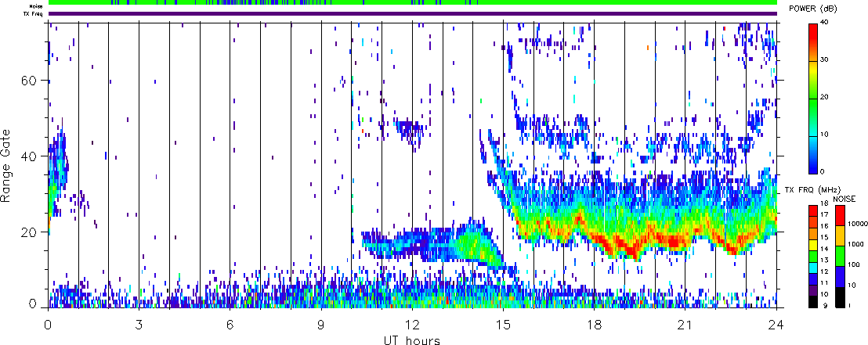
Task: Pick the purple segment of the TX FRQ colorbar
Action: [813, 290]
